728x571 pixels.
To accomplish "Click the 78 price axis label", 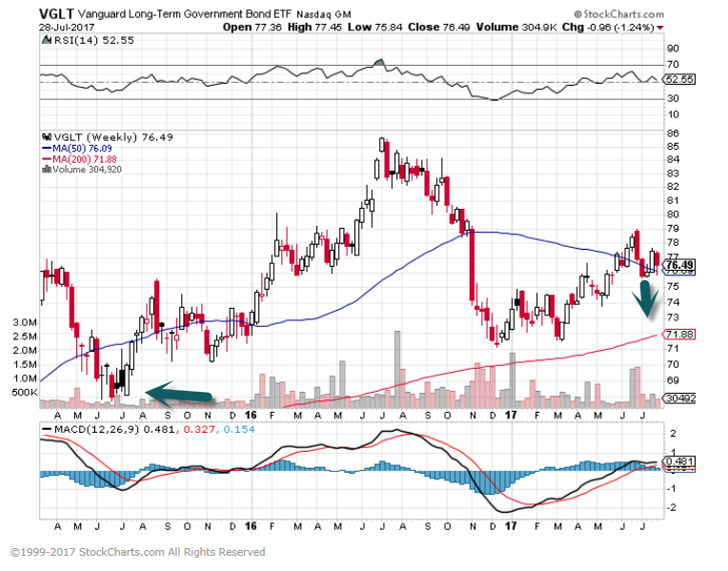I will pos(673,242).
